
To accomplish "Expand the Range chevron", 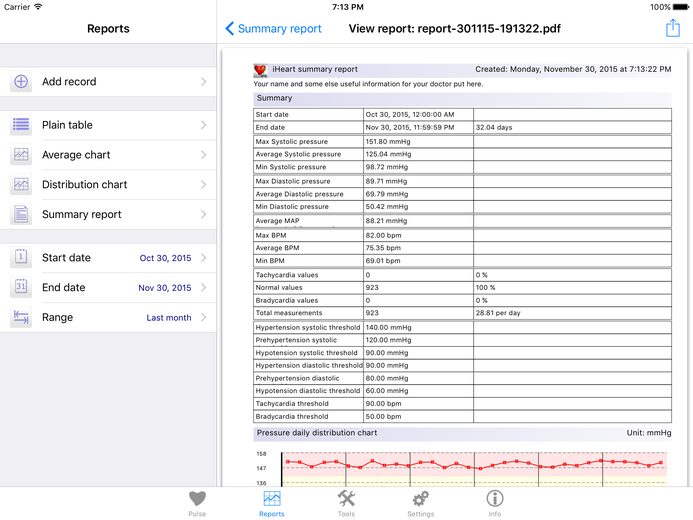I will 203,317.
